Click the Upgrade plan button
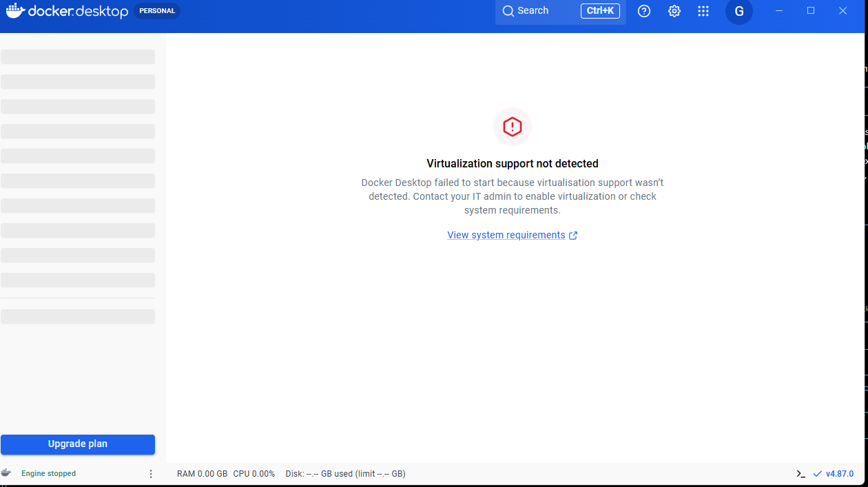The width and height of the screenshot is (868, 487). pos(78,444)
